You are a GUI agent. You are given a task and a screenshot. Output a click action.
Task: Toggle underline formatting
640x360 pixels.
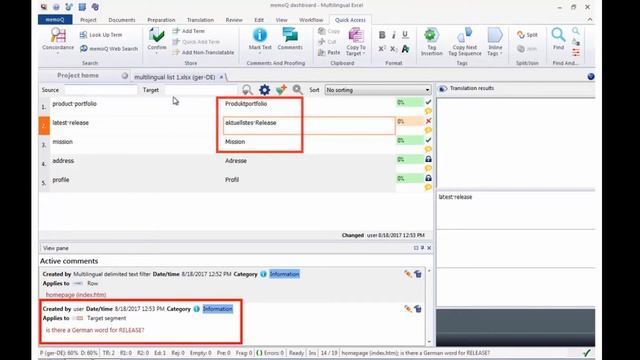[405, 35]
